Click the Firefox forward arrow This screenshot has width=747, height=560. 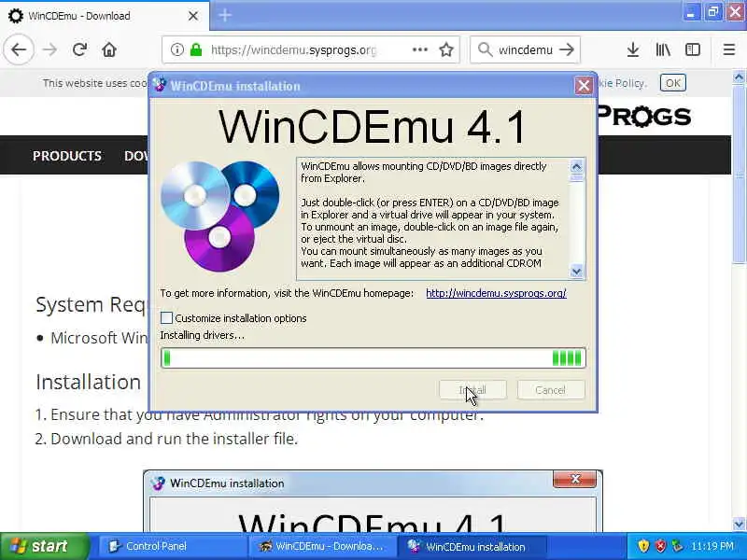tap(49, 49)
